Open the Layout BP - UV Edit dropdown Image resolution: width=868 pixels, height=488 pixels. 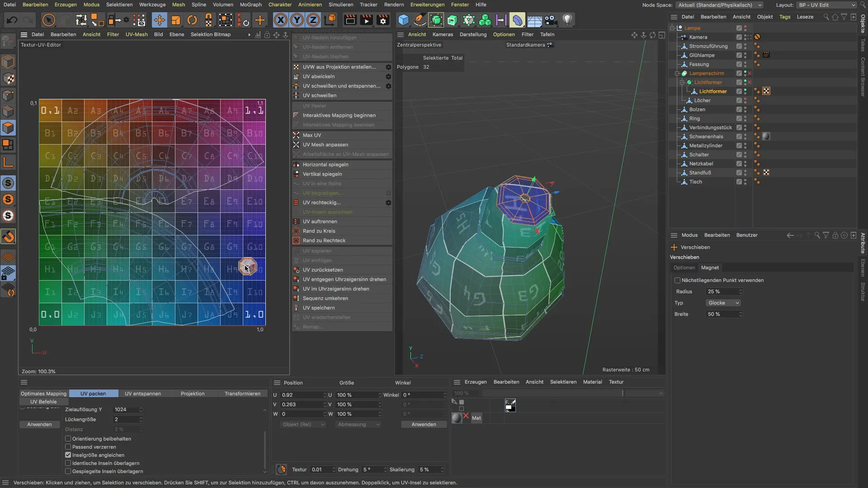coord(827,5)
